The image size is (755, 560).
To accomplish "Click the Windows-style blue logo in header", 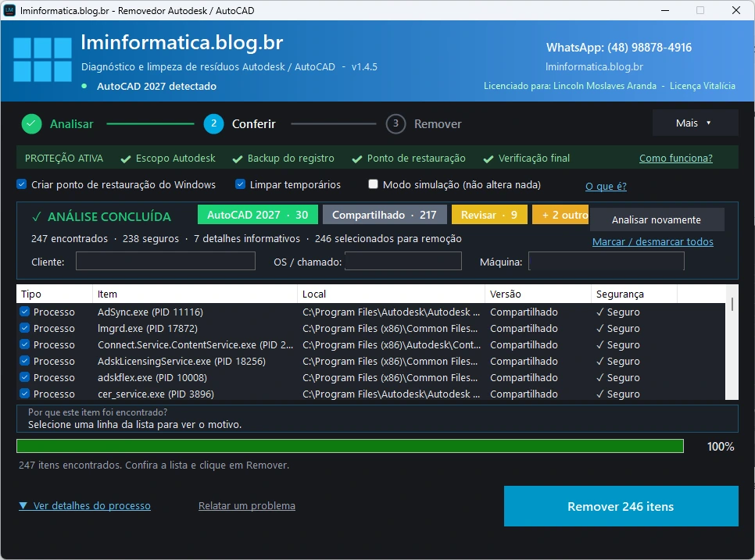I will coord(42,59).
